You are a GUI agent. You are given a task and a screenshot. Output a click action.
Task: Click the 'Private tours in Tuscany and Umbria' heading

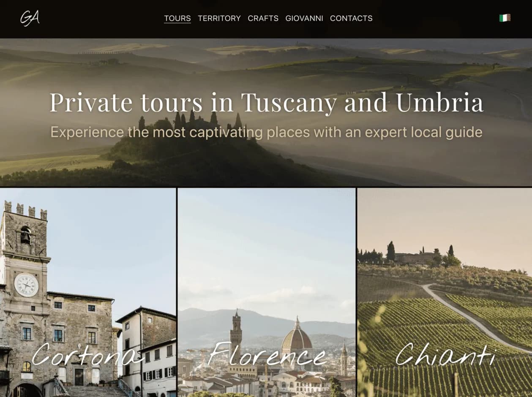point(266,102)
